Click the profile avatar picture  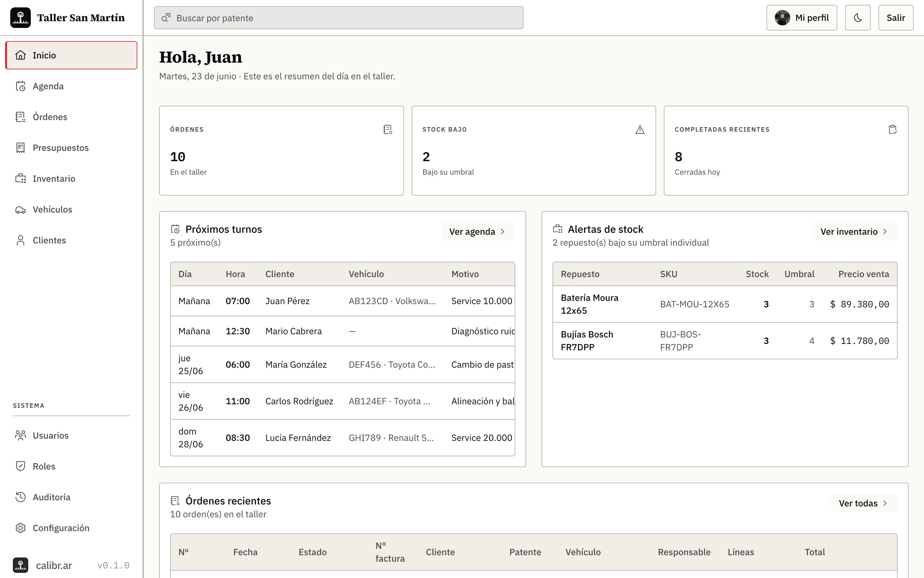coord(782,18)
